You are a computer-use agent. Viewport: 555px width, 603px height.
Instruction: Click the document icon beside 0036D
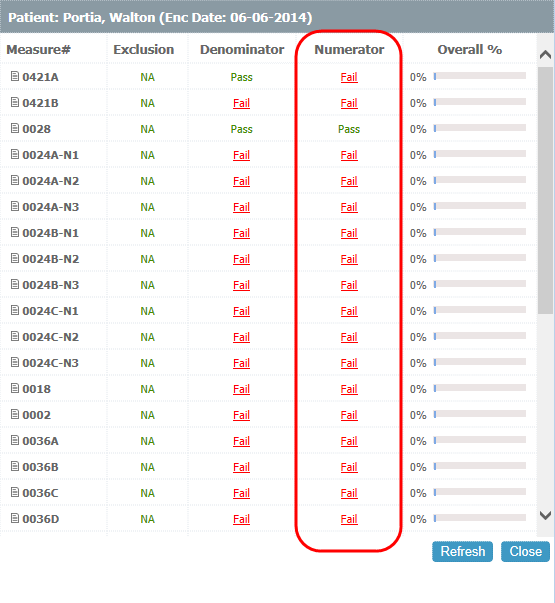click(x=15, y=518)
